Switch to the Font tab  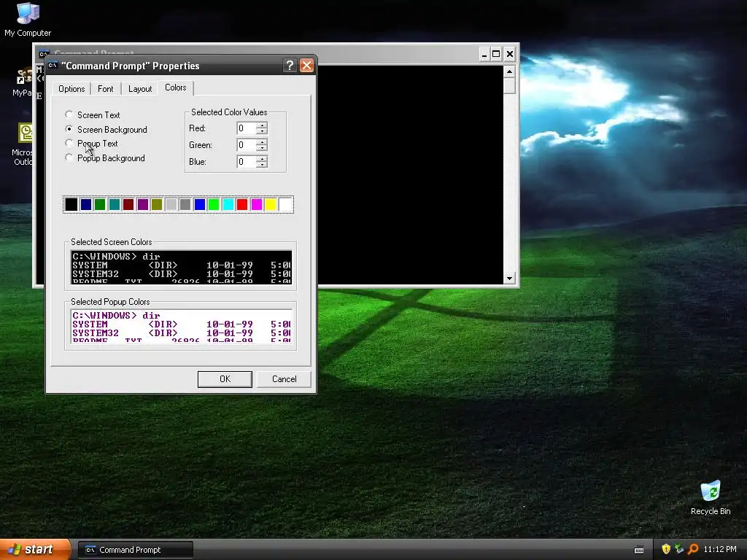[105, 88]
